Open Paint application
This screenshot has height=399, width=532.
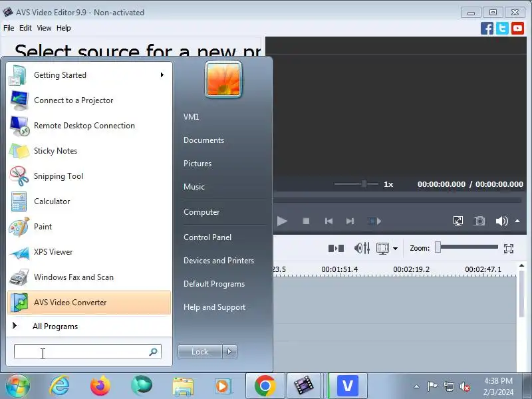point(88,227)
